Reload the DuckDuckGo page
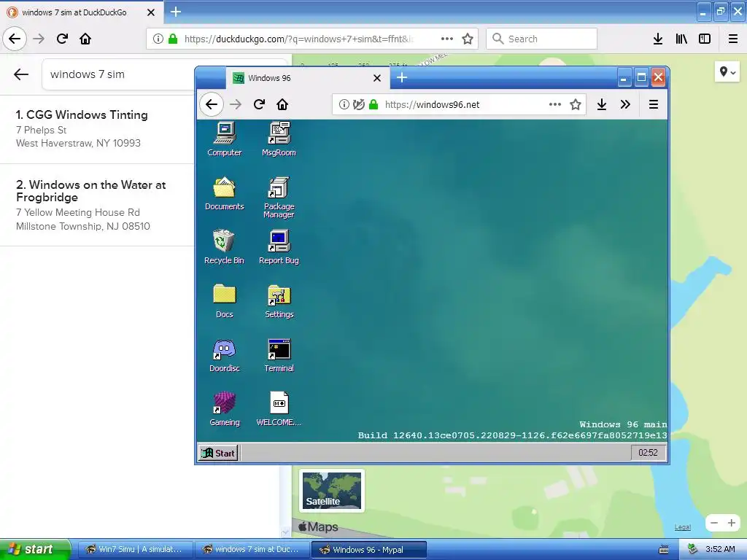This screenshot has width=747, height=560. tap(62, 39)
